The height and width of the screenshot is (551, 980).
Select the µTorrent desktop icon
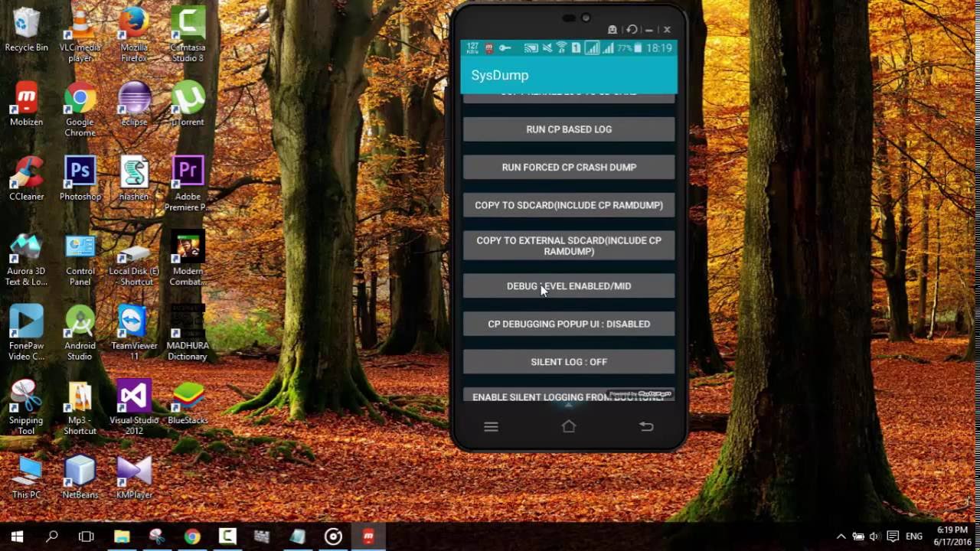(188, 104)
